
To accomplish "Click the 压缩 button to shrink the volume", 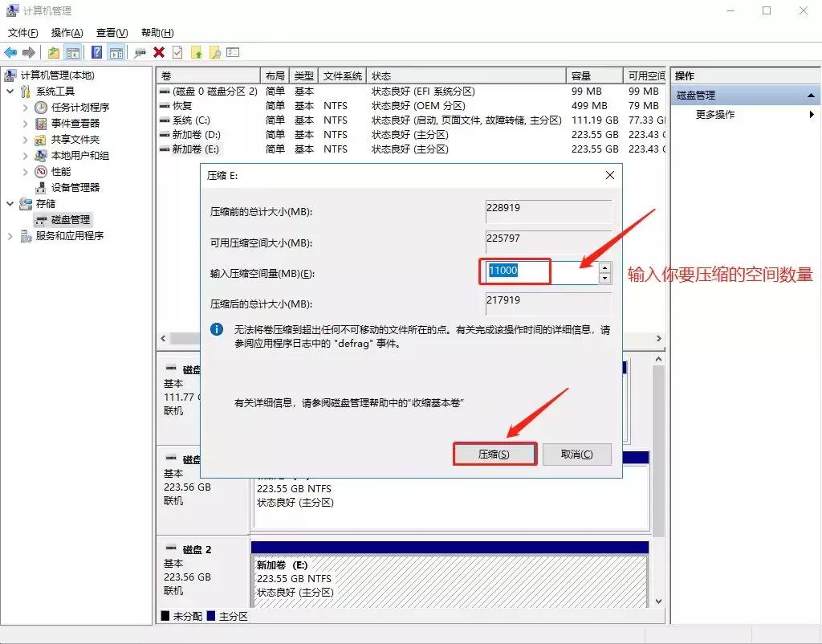I will point(494,454).
